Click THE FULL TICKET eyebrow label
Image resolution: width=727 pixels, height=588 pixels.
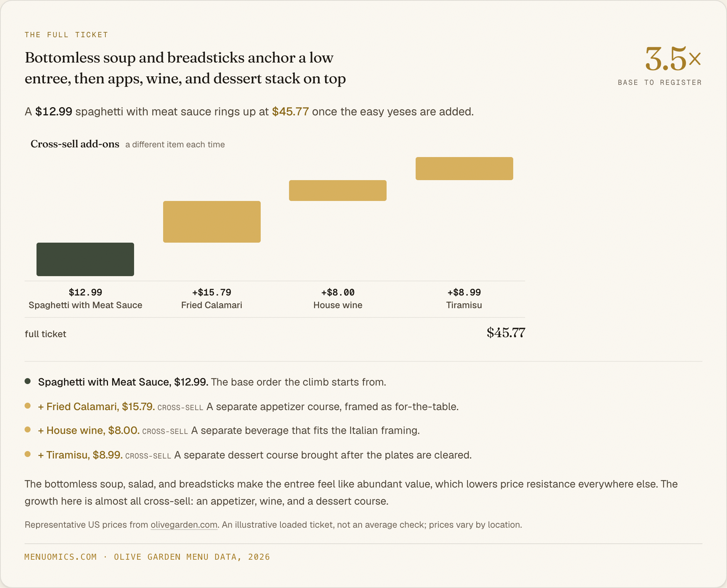pos(66,35)
